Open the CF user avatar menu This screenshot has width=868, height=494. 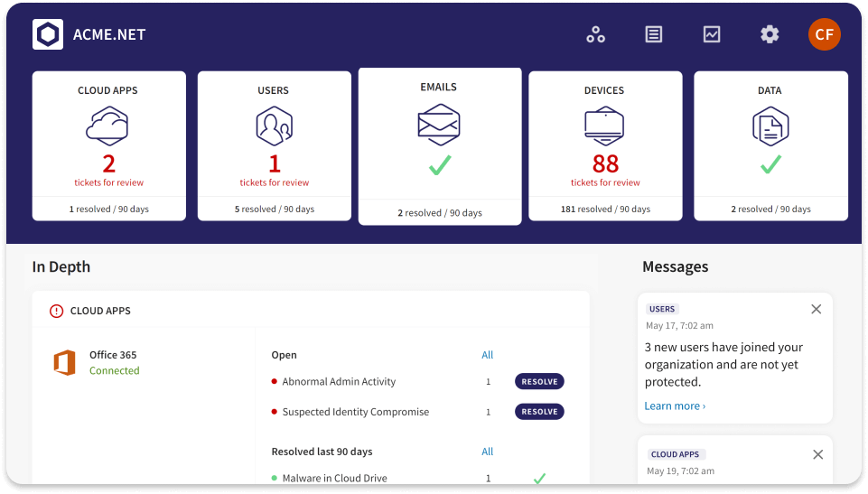pos(824,34)
